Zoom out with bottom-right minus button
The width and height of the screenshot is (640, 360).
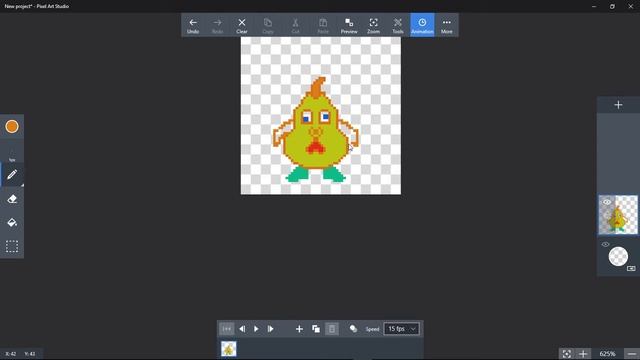click(632, 354)
